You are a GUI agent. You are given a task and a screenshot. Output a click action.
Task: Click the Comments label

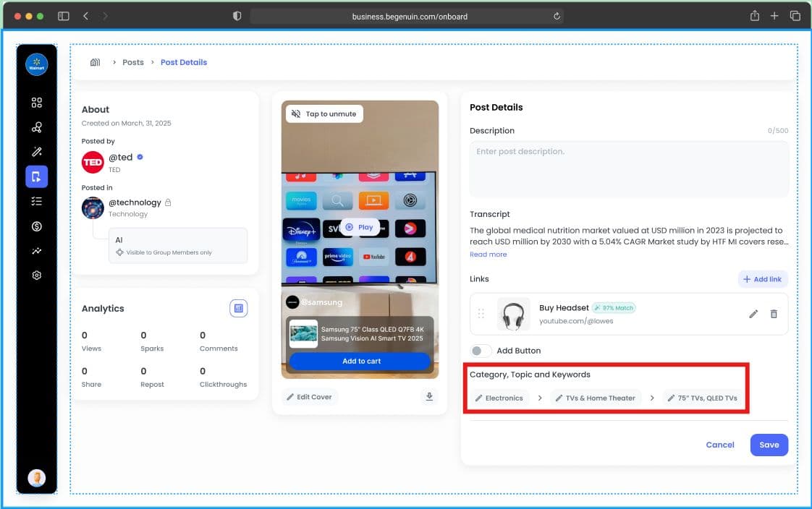[219, 348]
